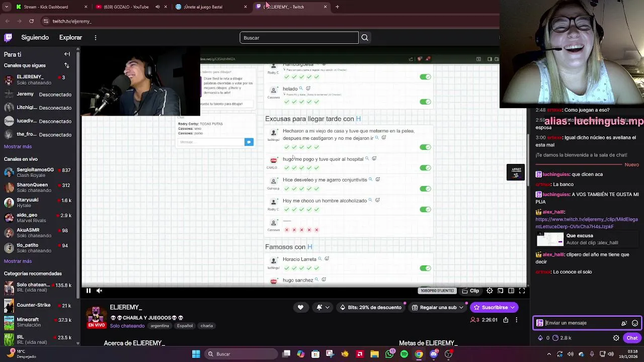Open notification bell dropdown

tap(323, 307)
